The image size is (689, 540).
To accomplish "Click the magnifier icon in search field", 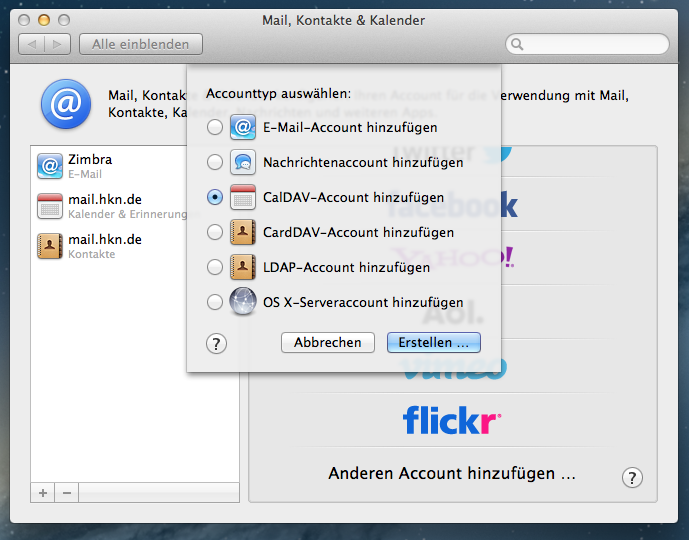I will (x=517, y=44).
